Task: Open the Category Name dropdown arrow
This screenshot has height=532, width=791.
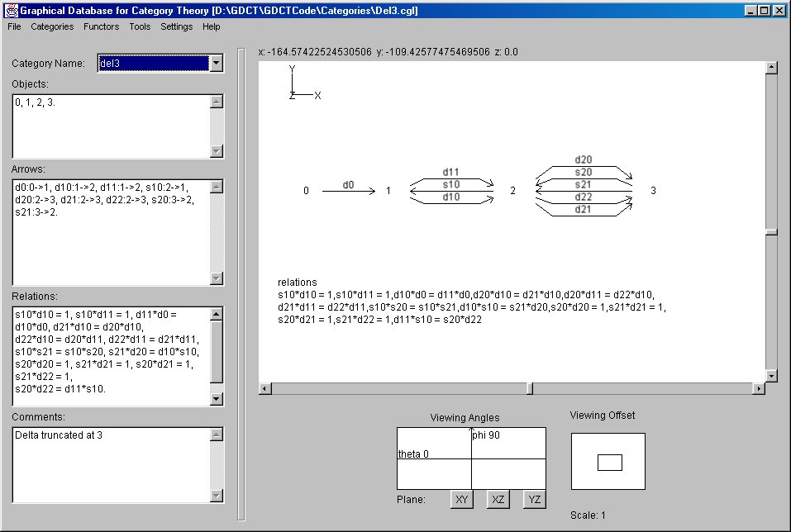Action: (x=216, y=64)
